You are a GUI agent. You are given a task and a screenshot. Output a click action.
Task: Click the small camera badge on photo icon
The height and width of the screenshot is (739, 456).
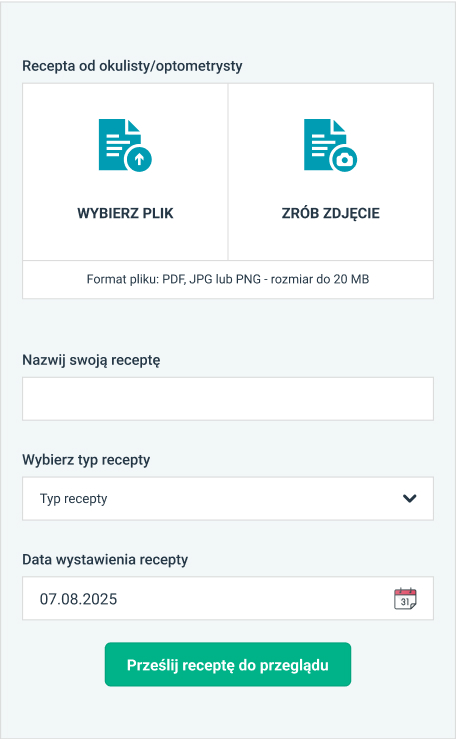point(344,159)
